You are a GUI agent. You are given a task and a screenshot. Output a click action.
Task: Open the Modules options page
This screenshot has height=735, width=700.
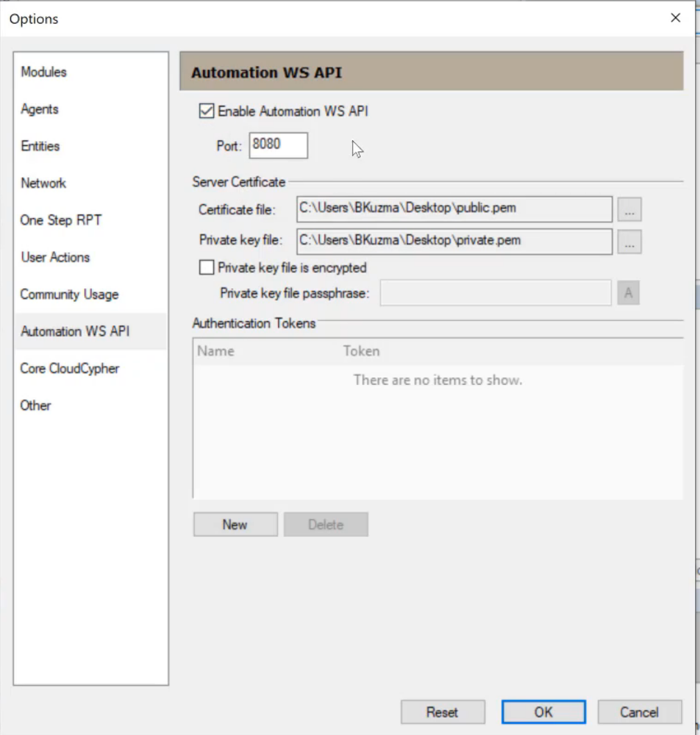click(44, 72)
